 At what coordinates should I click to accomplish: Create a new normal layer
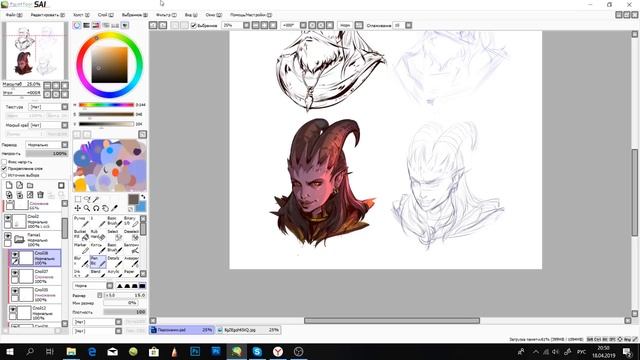click(9, 185)
